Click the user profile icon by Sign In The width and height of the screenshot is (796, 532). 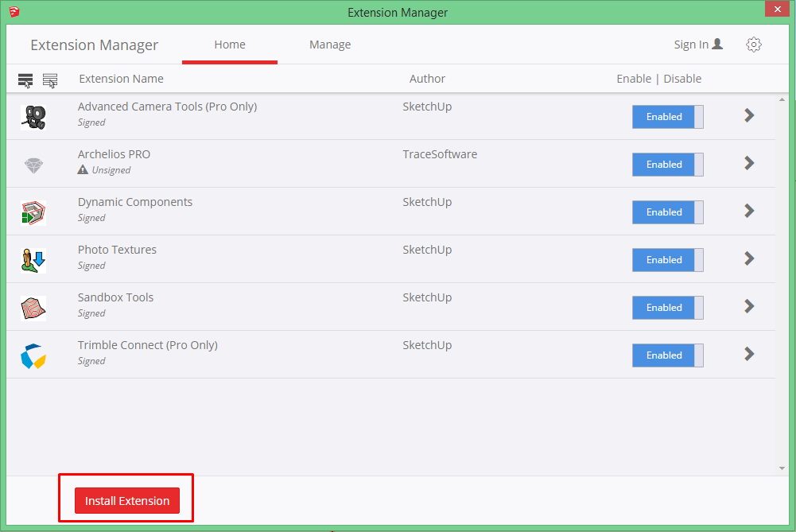click(717, 45)
